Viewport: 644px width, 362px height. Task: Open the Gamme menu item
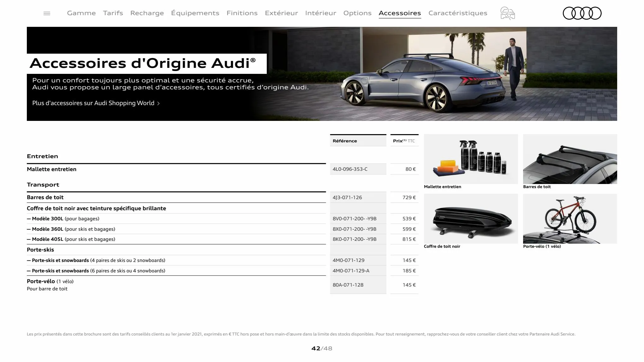tap(81, 13)
